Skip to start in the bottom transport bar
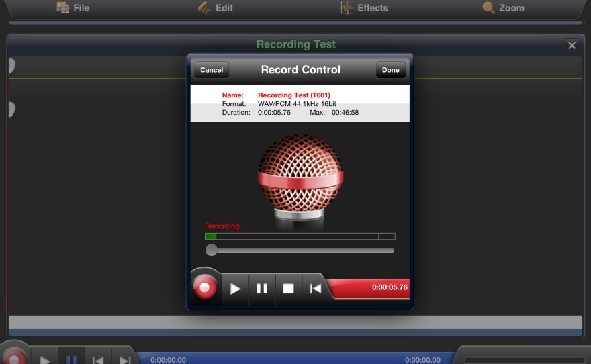The width and height of the screenshot is (591, 364). tap(97, 359)
